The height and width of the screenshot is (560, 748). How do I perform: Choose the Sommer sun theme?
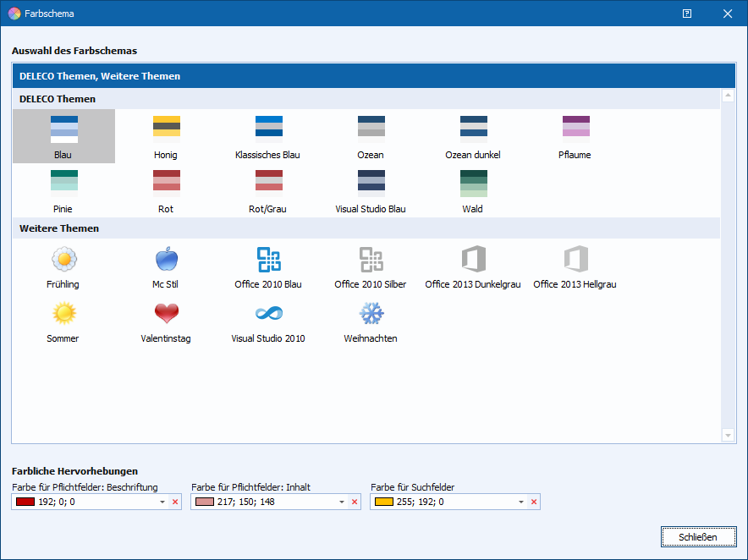tap(63, 314)
